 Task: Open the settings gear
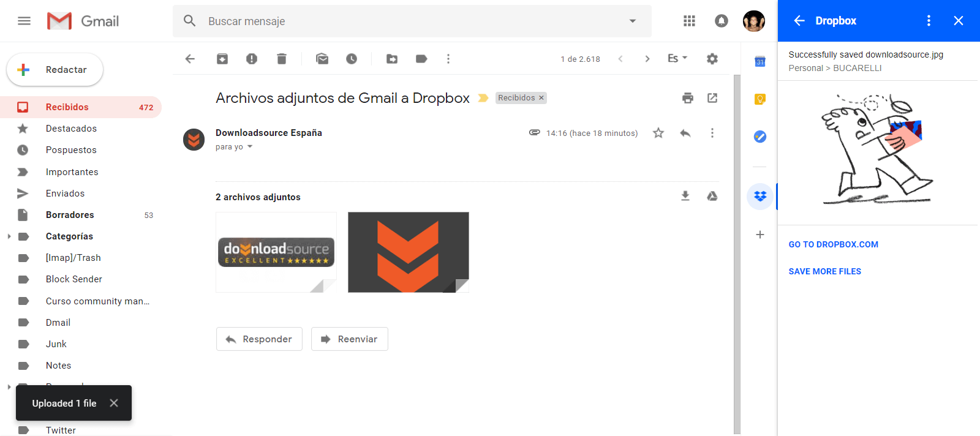click(x=712, y=59)
